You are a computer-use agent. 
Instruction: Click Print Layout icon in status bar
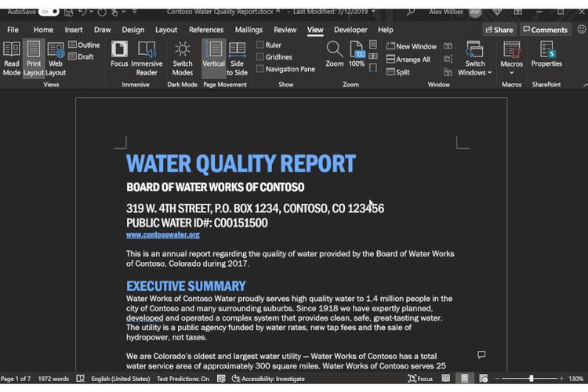click(464, 379)
